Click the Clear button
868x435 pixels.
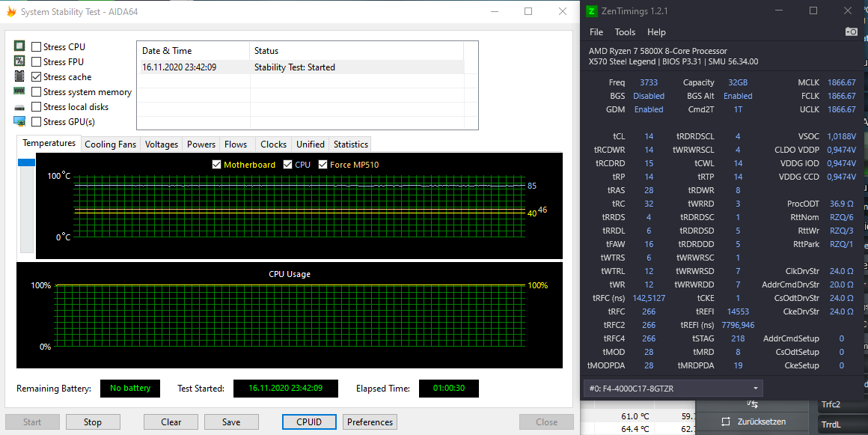[171, 422]
